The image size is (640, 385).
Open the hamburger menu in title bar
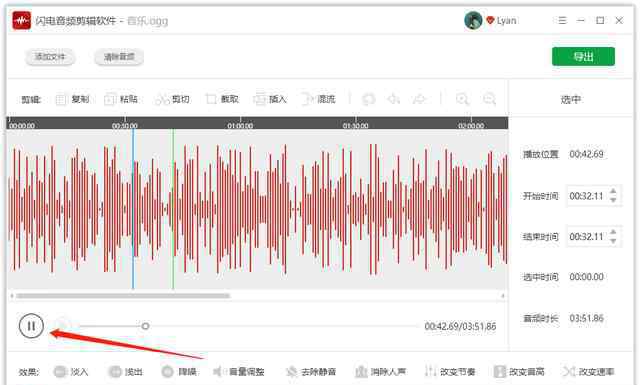point(562,20)
